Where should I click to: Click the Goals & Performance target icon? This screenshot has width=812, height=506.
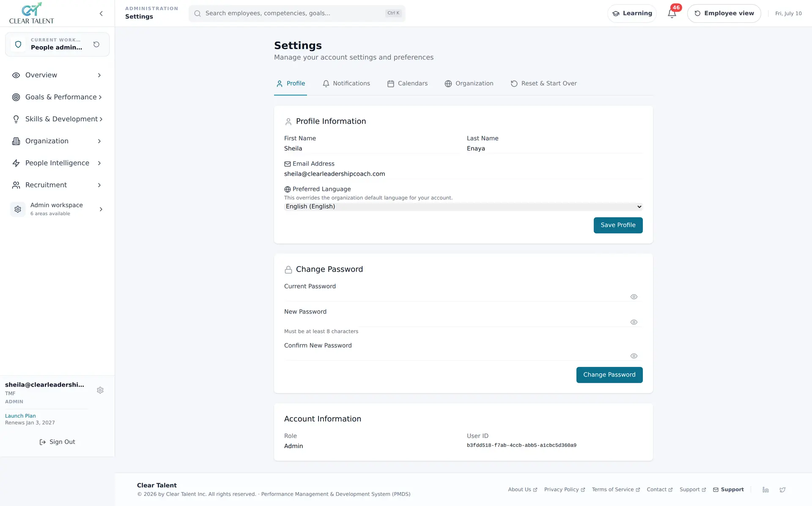(16, 97)
